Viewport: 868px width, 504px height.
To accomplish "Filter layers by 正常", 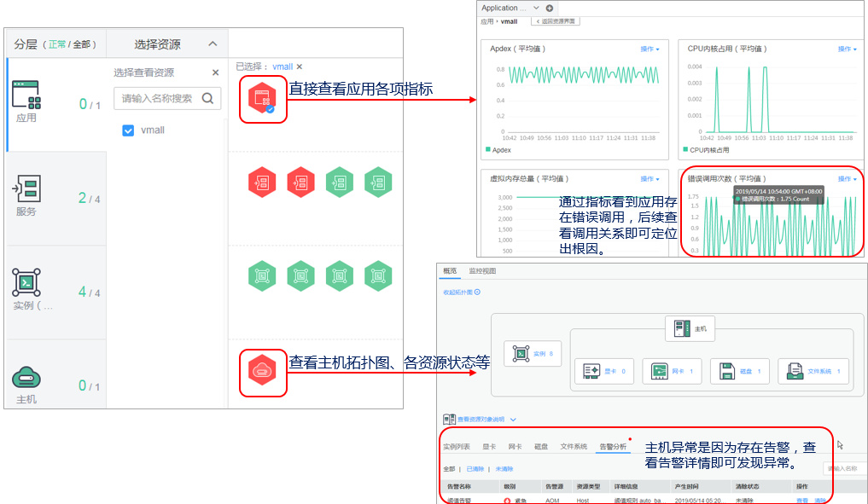I will 57,44.
